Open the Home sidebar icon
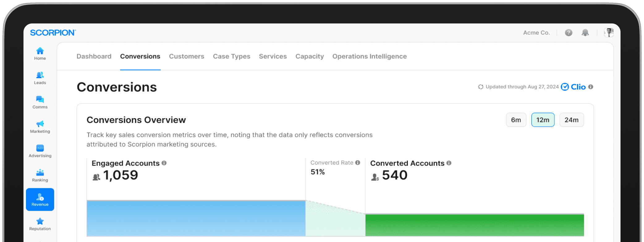 (40, 51)
